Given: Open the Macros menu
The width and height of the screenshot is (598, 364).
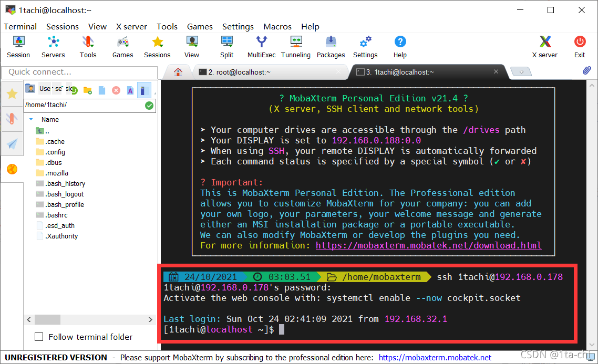Looking at the screenshot, I should click(277, 27).
